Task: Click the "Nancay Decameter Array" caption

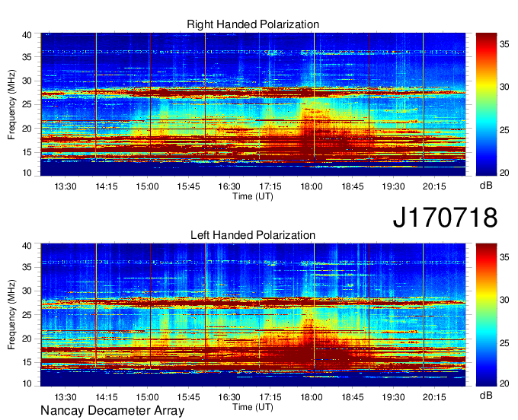Action: click(x=112, y=411)
